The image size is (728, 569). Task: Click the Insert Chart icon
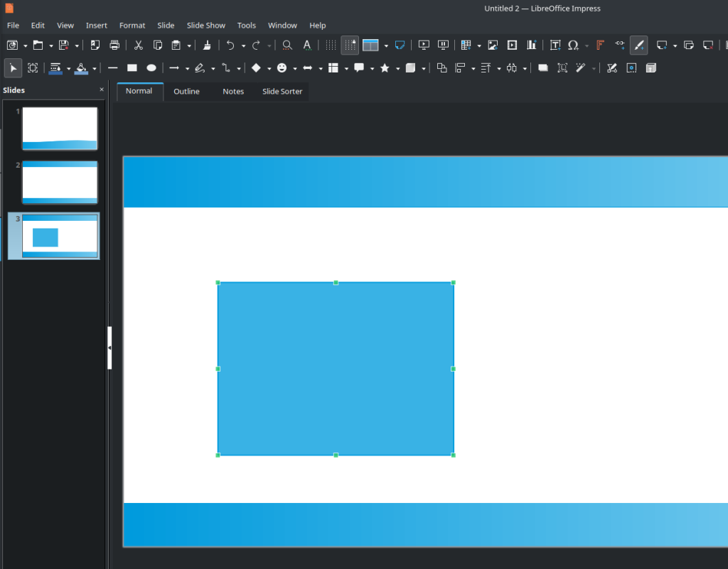pos(531,45)
